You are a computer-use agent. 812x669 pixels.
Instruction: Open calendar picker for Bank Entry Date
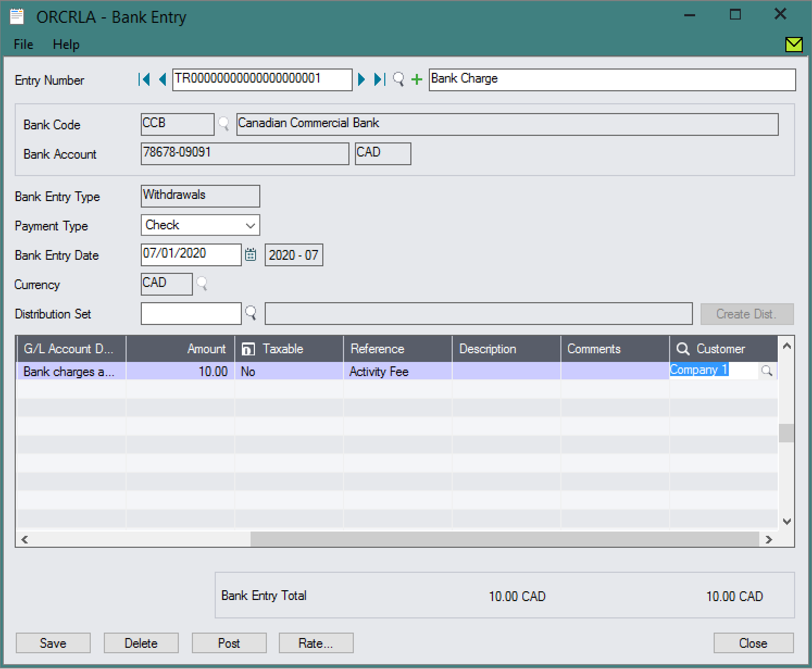[x=251, y=254]
